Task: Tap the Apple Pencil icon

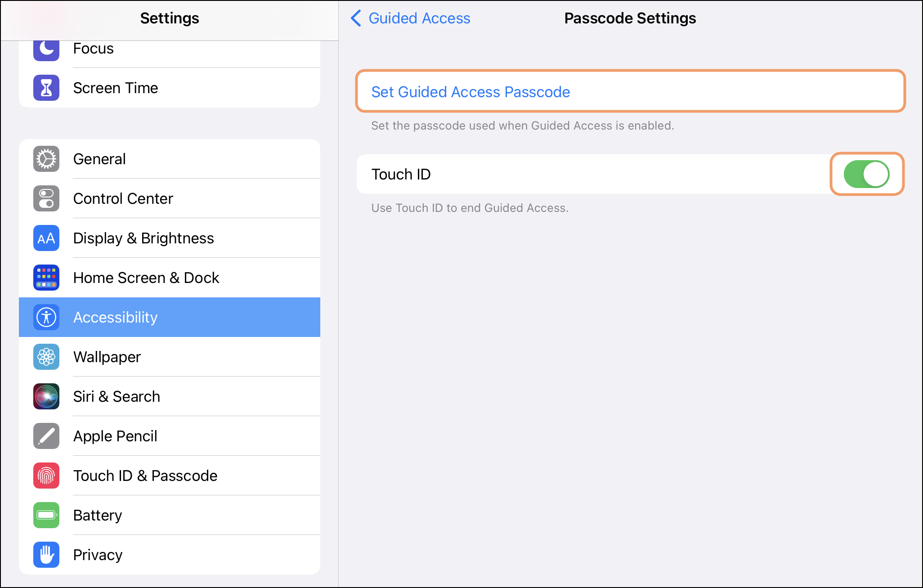Action: point(46,436)
